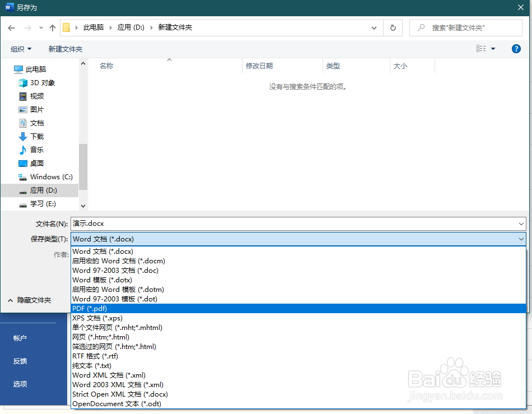
Task: Open the 3D 对象 folder in sidebar
Action: pos(36,82)
